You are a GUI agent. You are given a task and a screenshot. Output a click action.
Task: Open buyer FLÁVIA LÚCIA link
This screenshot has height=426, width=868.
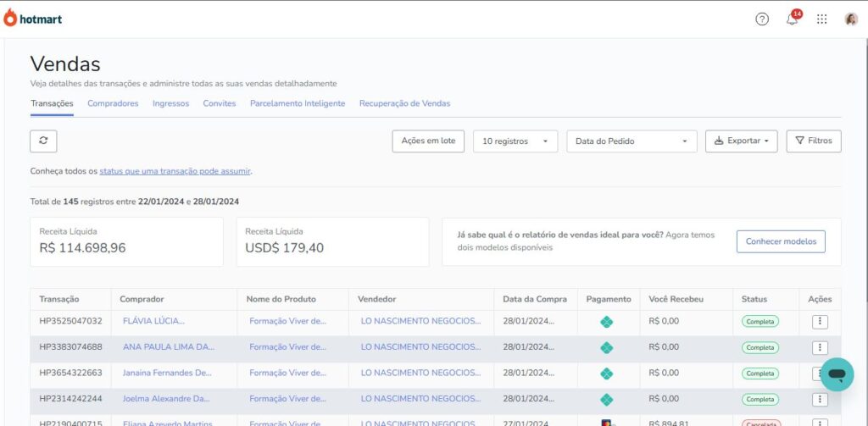[x=154, y=321]
